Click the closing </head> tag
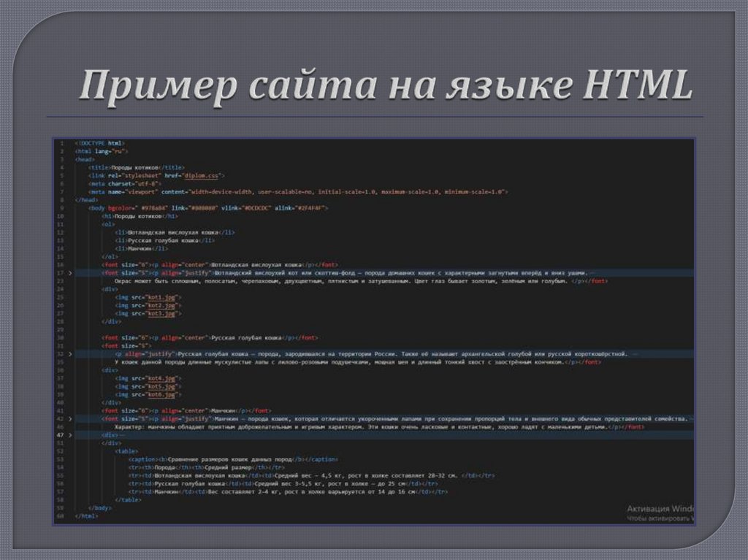The width and height of the screenshot is (748, 560). [86, 200]
